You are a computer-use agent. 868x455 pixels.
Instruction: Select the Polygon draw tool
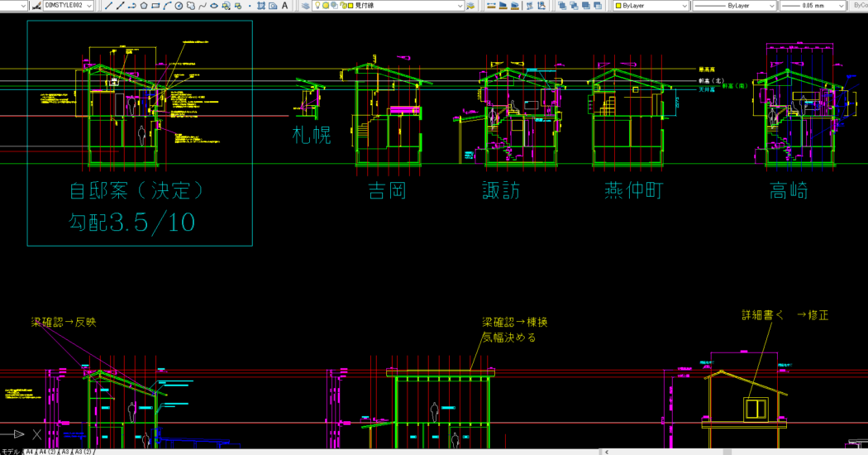pos(143,6)
